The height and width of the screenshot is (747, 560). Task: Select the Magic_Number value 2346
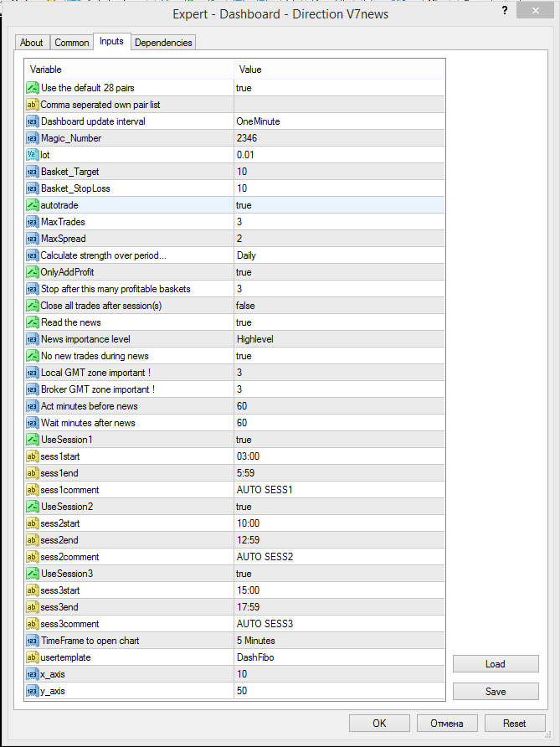tap(339, 138)
